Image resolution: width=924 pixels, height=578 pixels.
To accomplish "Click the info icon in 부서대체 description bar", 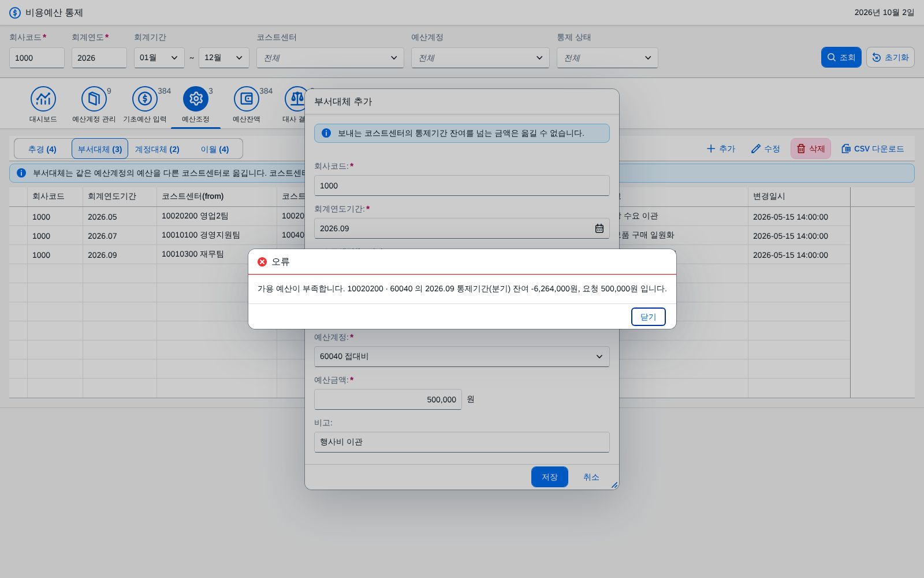I will [21, 173].
